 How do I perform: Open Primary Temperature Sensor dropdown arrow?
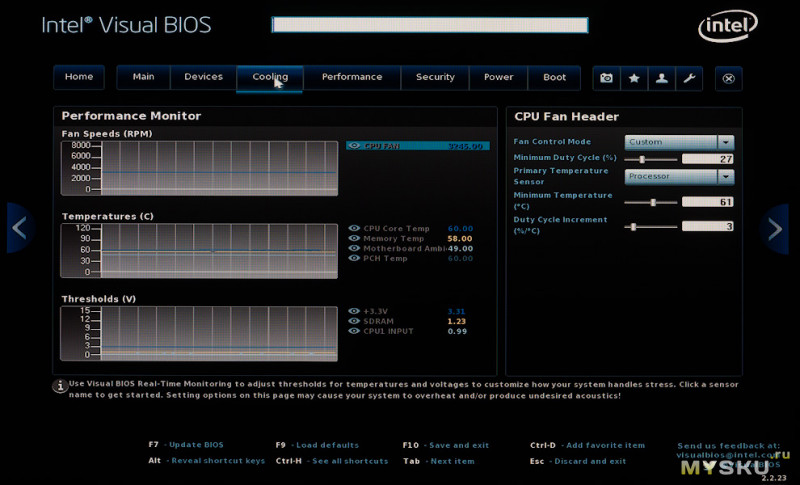726,176
